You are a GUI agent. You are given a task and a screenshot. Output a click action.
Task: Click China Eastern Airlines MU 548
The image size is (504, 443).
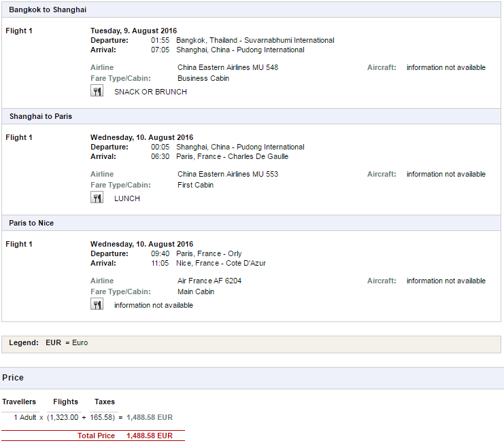click(228, 67)
